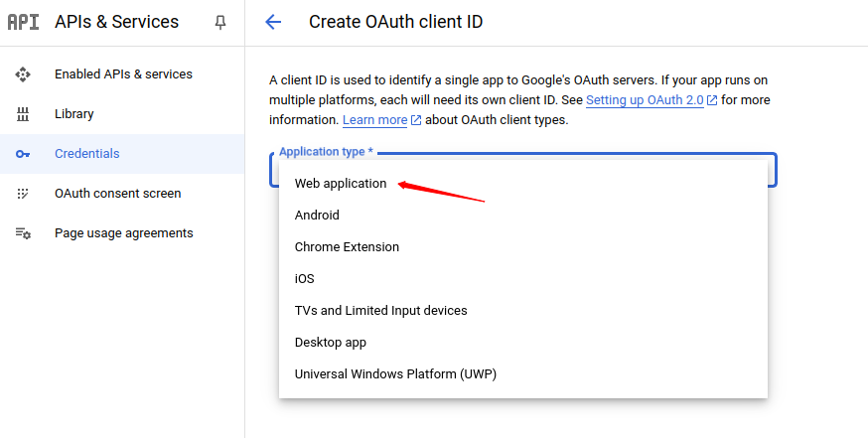Screen dimensions: 868x438
Task: Click the OAuth consent screen icon
Action: coord(23,194)
